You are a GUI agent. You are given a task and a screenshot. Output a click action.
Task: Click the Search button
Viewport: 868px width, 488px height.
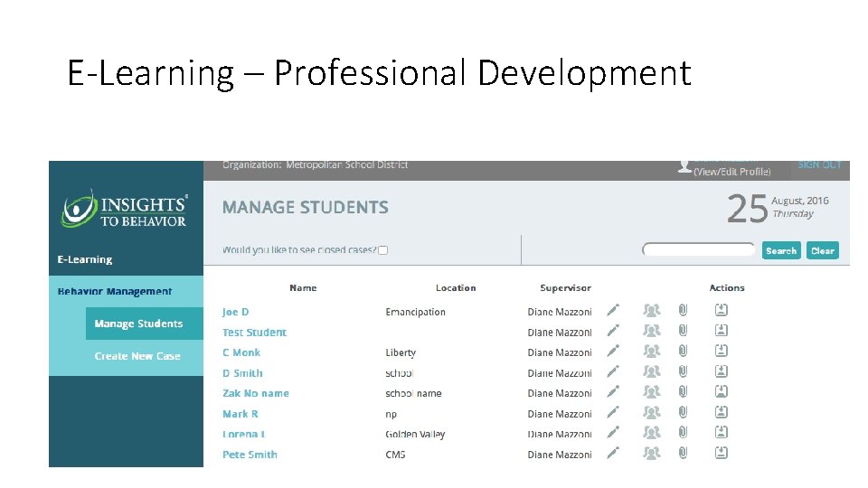click(781, 250)
